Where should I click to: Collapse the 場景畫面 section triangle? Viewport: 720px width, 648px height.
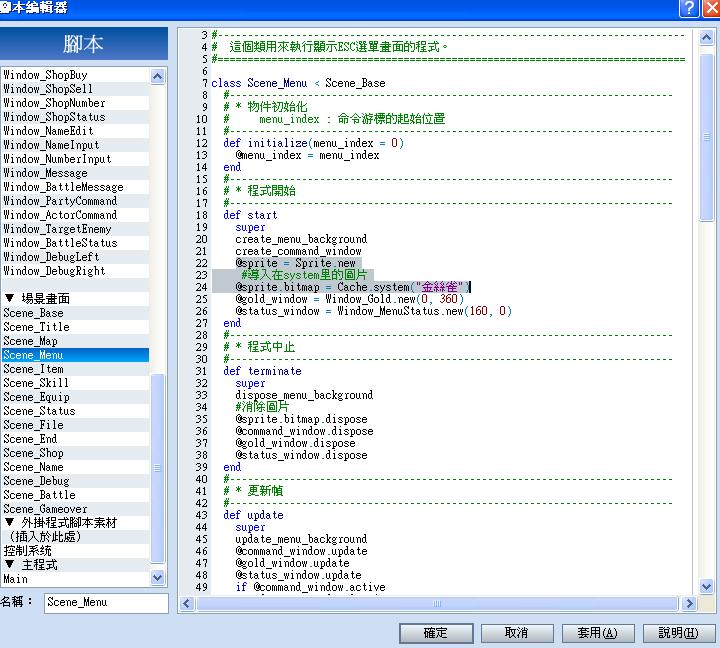(9, 298)
